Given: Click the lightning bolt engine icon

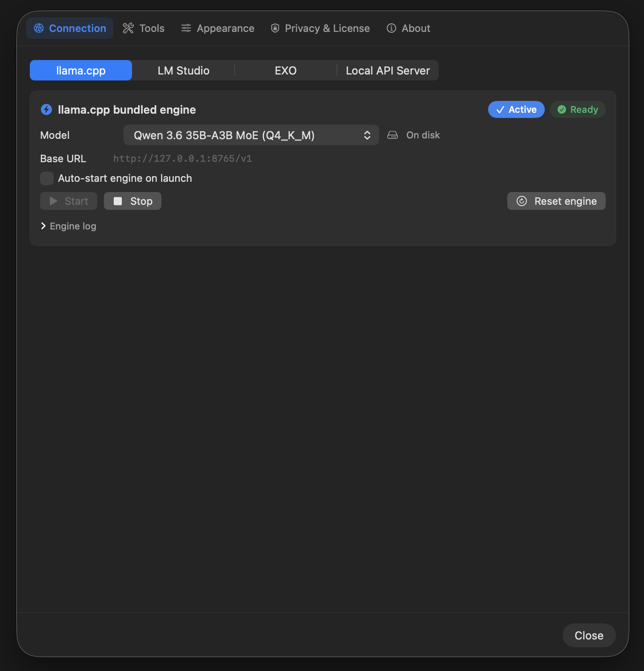Looking at the screenshot, I should 46,109.
